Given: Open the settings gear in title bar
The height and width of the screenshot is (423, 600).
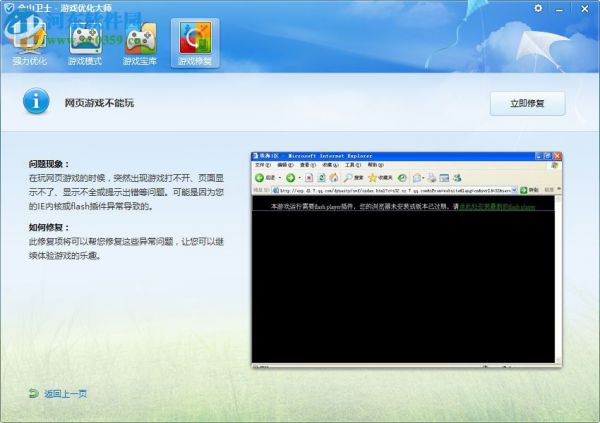Looking at the screenshot, I should 538,8.
